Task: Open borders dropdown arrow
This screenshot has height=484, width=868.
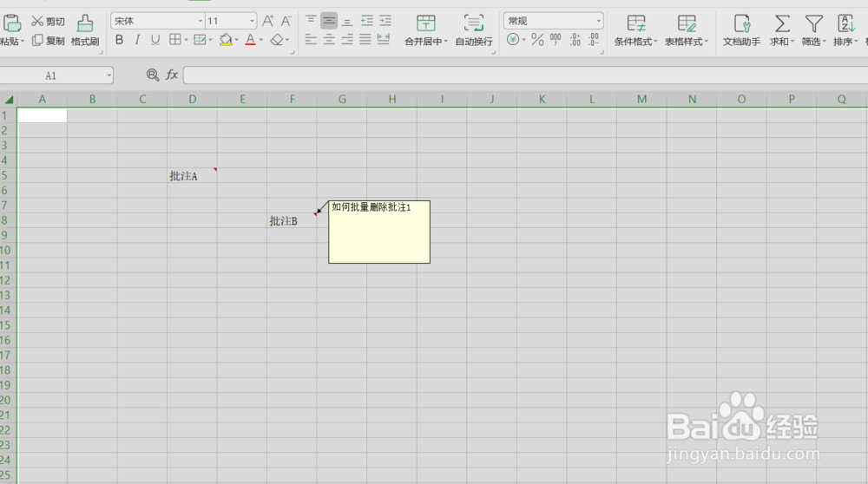Action: pyautogui.click(x=186, y=40)
